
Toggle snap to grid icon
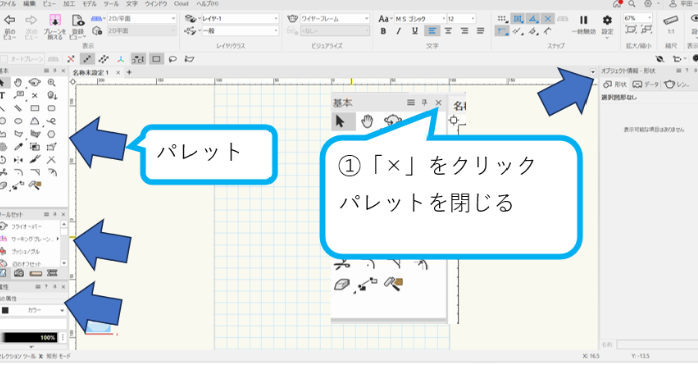tap(502, 19)
